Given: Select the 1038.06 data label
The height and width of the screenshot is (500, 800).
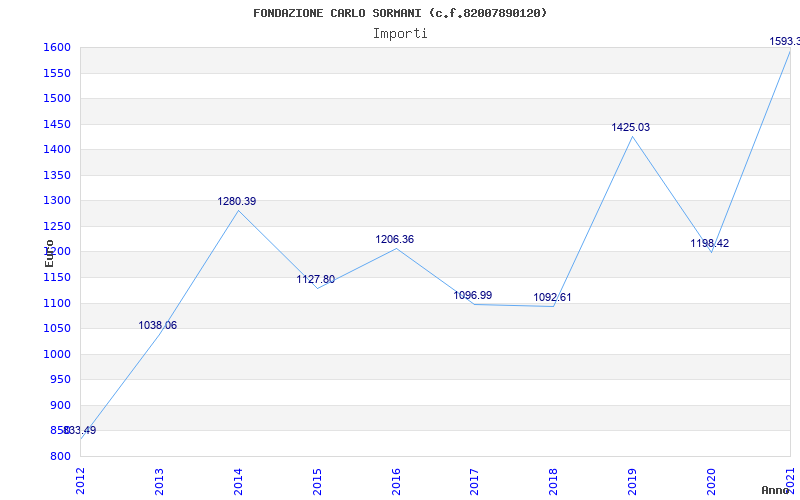Looking at the screenshot, I should (x=158, y=326).
